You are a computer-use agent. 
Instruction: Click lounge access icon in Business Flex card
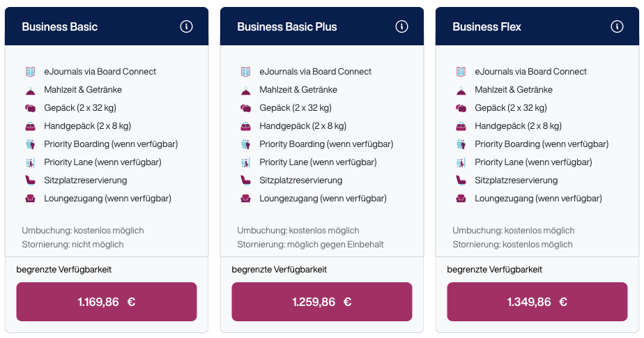coord(461,199)
